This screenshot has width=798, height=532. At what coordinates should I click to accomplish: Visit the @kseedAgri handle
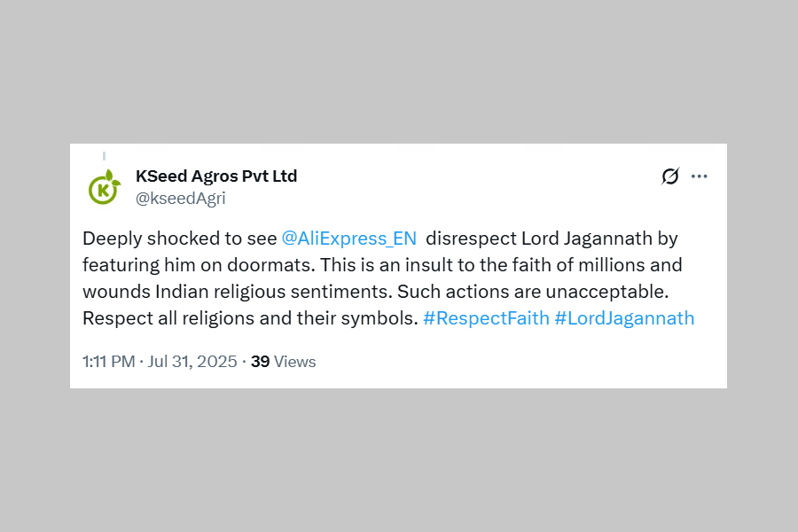(x=181, y=199)
